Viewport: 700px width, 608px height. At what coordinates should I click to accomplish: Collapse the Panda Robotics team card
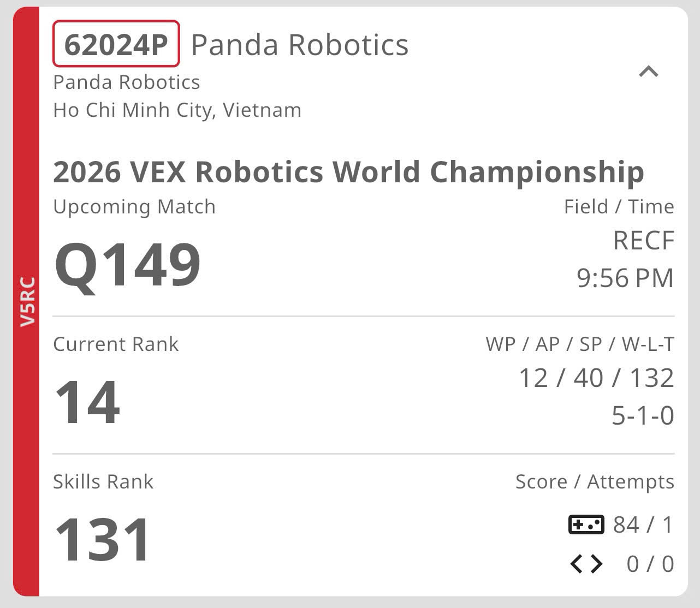coord(649,71)
